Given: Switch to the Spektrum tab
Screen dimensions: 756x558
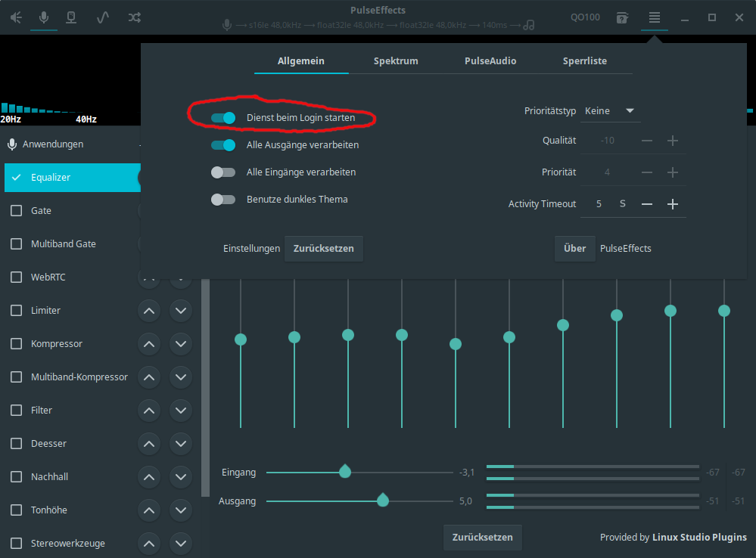Looking at the screenshot, I should pos(396,61).
